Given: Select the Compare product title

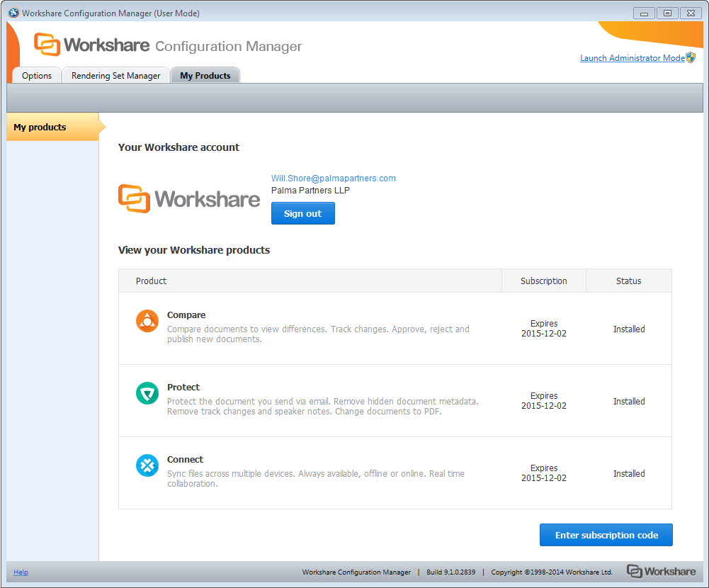Looking at the screenshot, I should pyautogui.click(x=186, y=315).
